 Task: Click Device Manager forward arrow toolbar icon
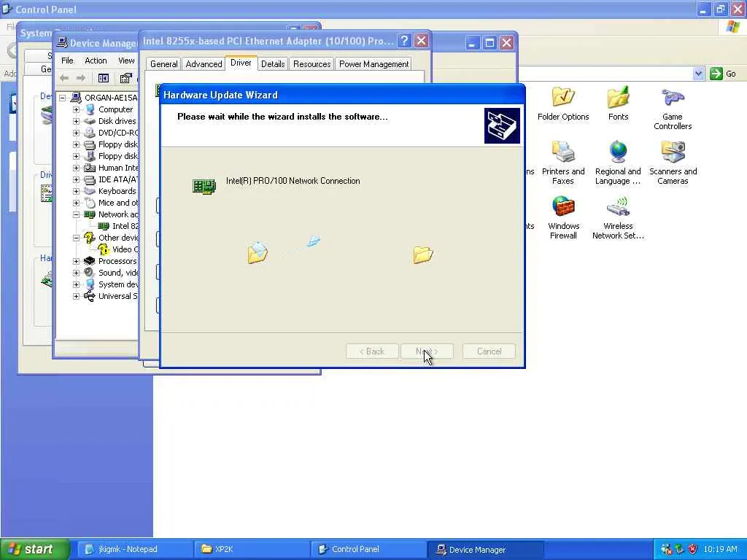(x=81, y=78)
